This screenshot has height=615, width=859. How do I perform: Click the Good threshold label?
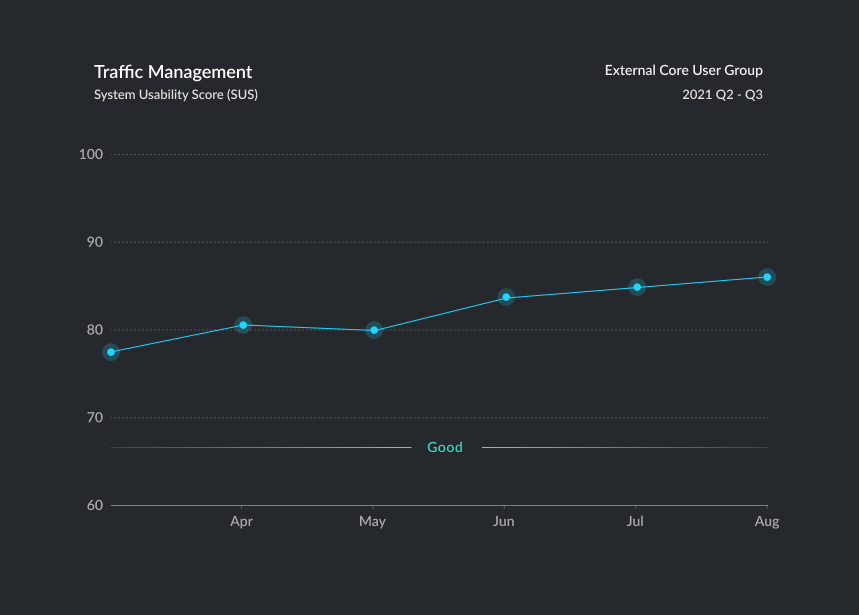[x=445, y=447]
